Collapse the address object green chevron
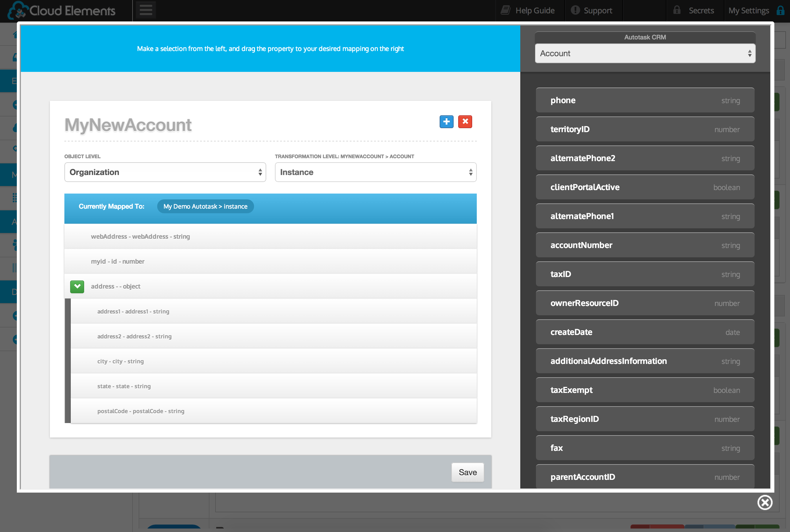 pos(77,287)
